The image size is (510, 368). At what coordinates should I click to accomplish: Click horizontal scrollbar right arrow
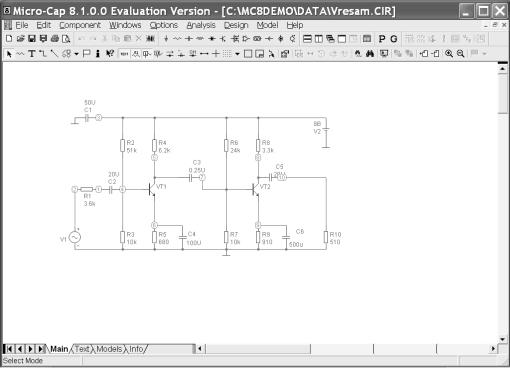click(493, 349)
